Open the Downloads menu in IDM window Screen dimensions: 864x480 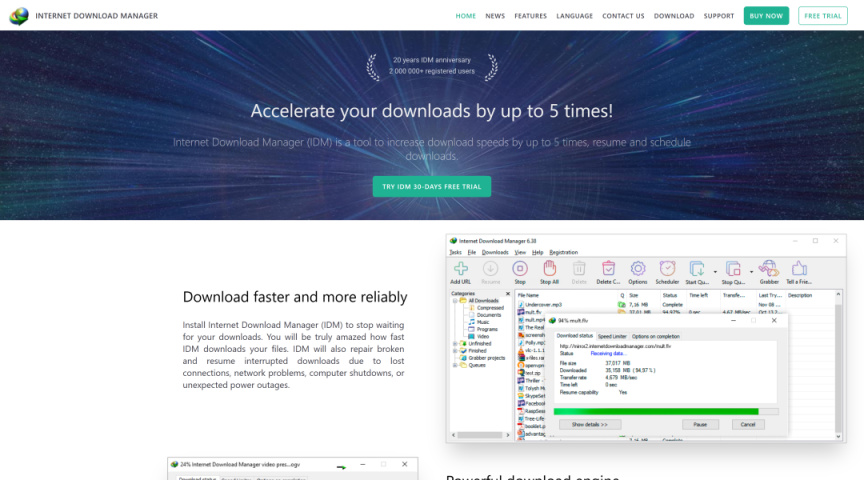(x=495, y=252)
